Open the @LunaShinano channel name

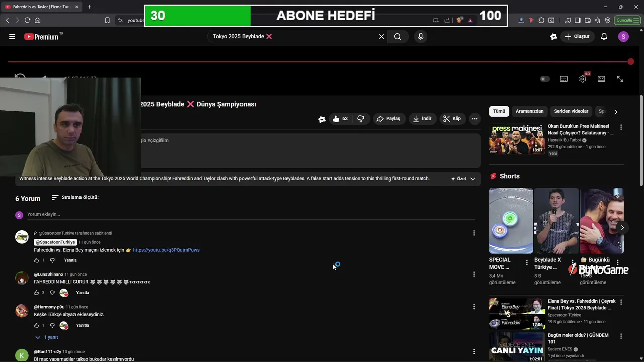coord(48,274)
